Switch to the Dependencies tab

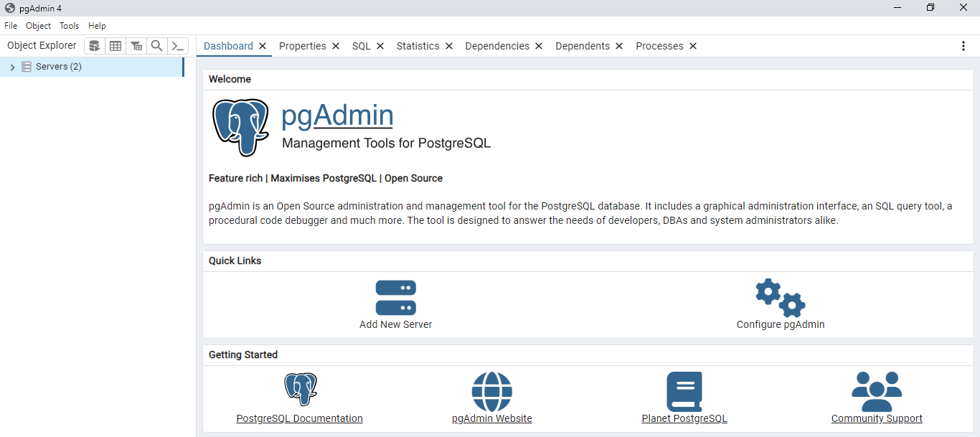coord(497,46)
